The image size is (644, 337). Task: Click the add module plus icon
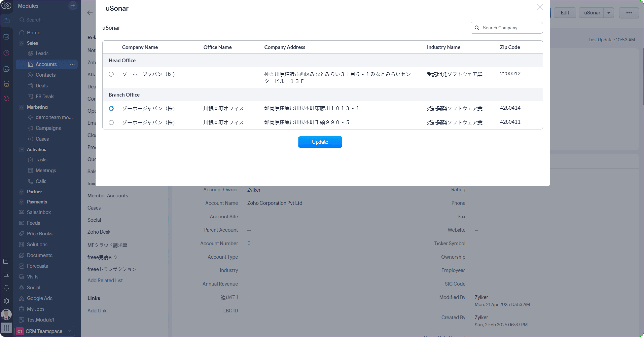pyautogui.click(x=73, y=6)
